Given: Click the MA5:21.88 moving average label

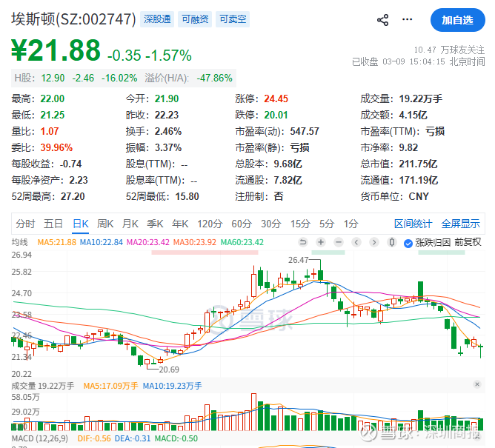Looking at the screenshot, I should (x=57, y=242).
